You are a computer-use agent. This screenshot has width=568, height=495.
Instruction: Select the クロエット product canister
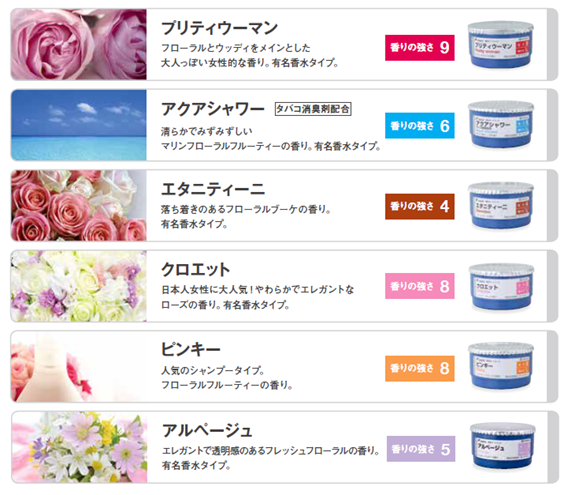pos(501,286)
